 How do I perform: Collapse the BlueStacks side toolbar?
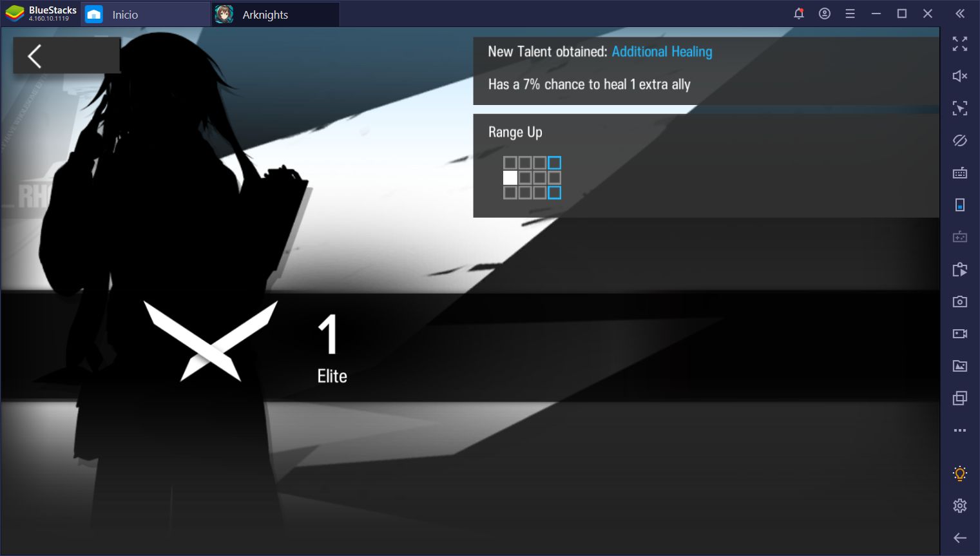pos(960,14)
